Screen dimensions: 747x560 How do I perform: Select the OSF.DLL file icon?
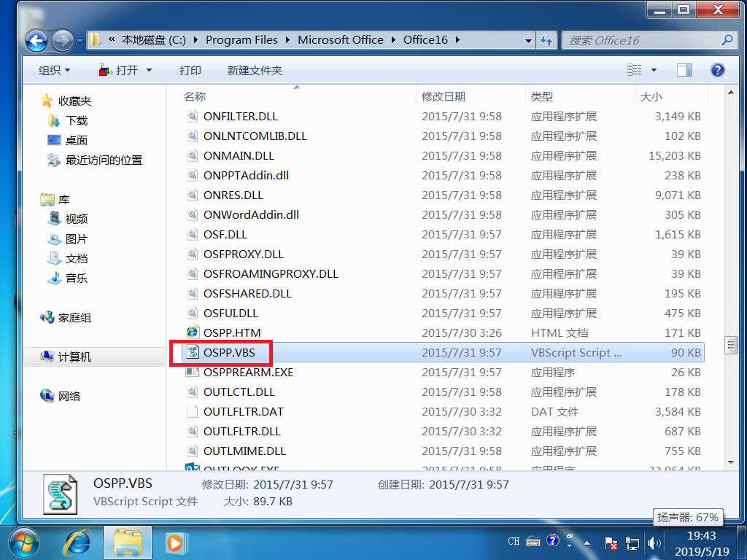tap(192, 234)
